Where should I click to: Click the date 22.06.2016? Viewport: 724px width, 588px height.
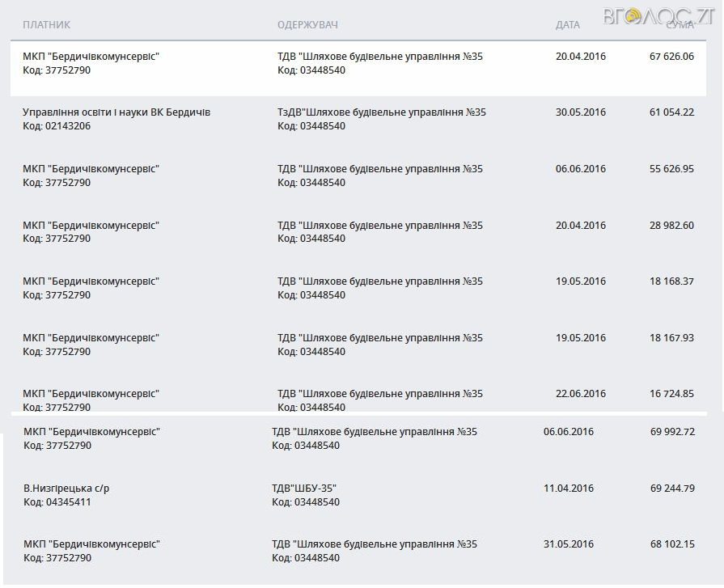[580, 394]
